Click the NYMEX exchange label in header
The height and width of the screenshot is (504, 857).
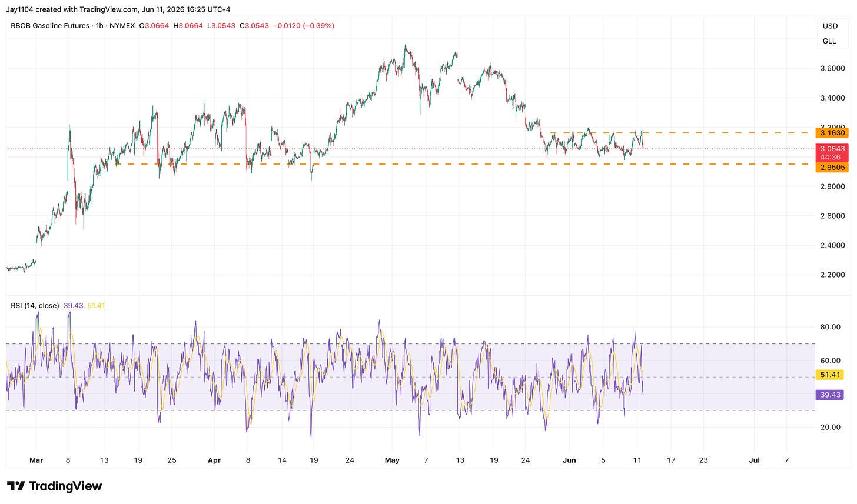pos(123,26)
